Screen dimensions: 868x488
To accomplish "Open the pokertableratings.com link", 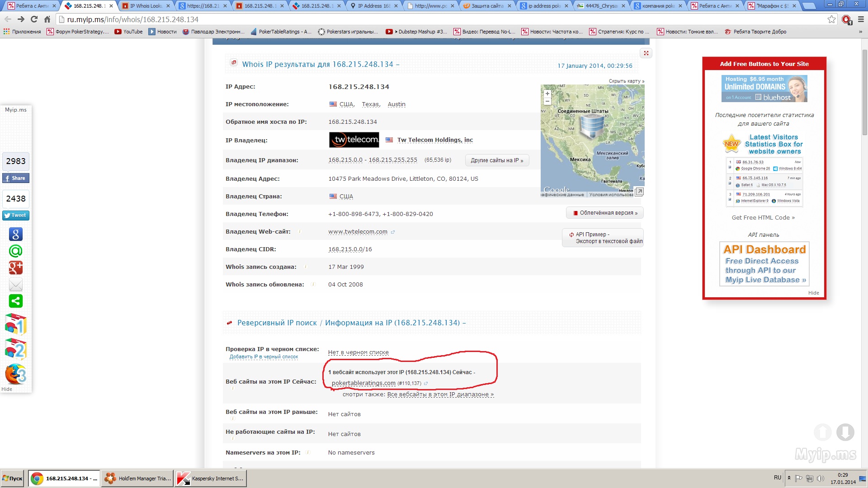I will tap(363, 383).
